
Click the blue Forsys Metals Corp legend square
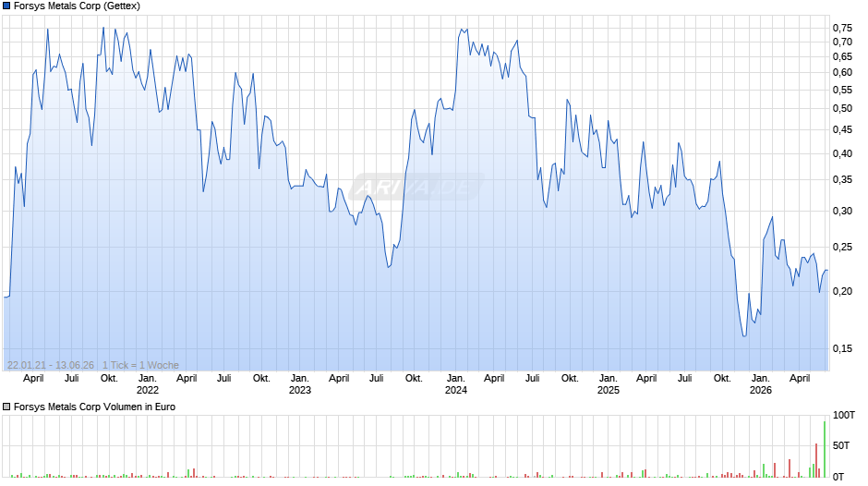(x=6, y=6)
